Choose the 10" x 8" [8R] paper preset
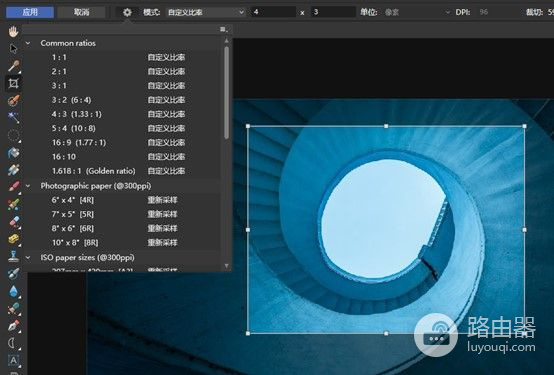 pos(122,243)
